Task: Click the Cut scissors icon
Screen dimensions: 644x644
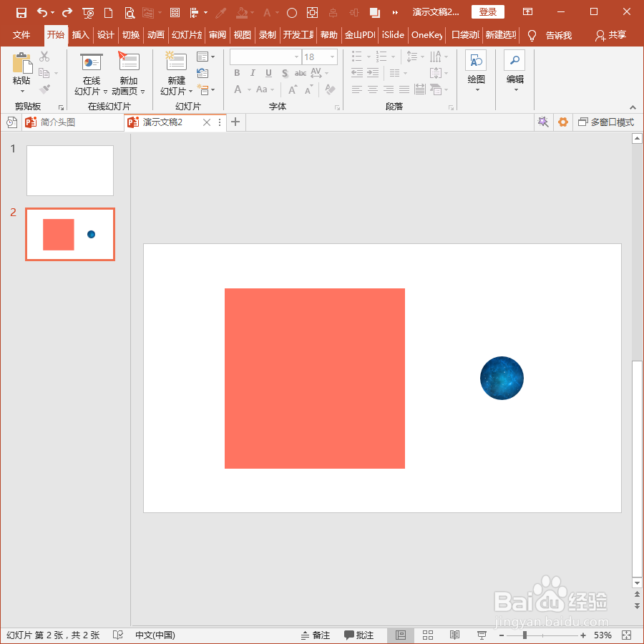Action: tap(44, 57)
